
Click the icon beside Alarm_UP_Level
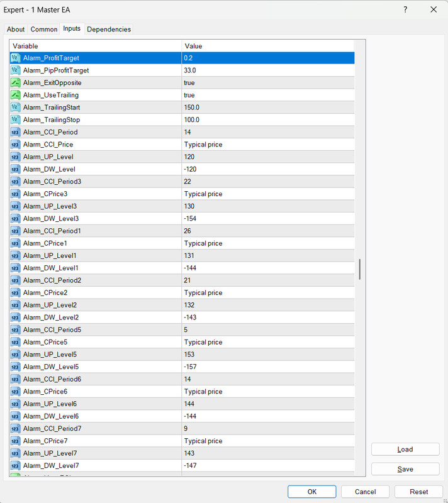pyautogui.click(x=15, y=157)
